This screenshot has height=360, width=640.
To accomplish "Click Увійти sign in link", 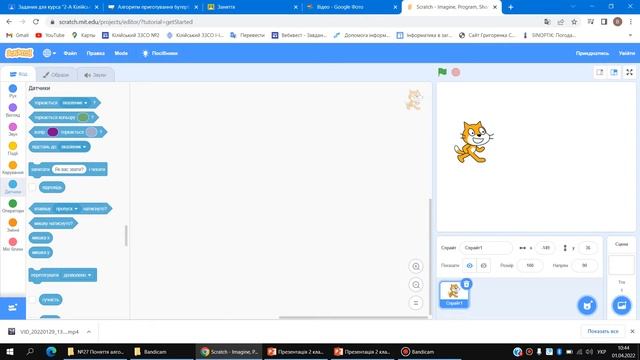I will click(627, 53).
